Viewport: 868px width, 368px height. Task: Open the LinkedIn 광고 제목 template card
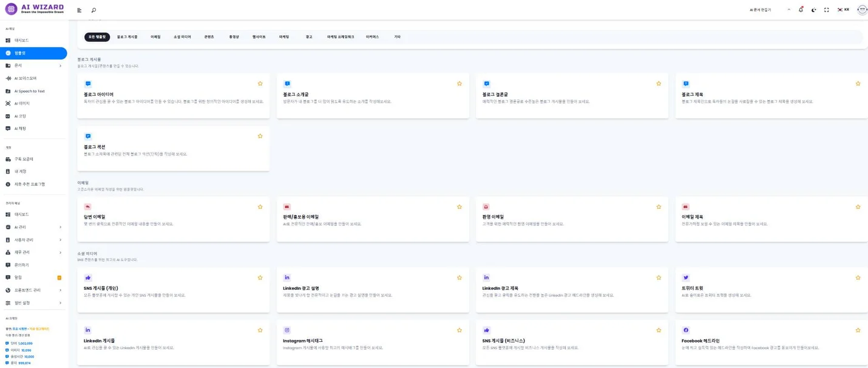[572, 290]
